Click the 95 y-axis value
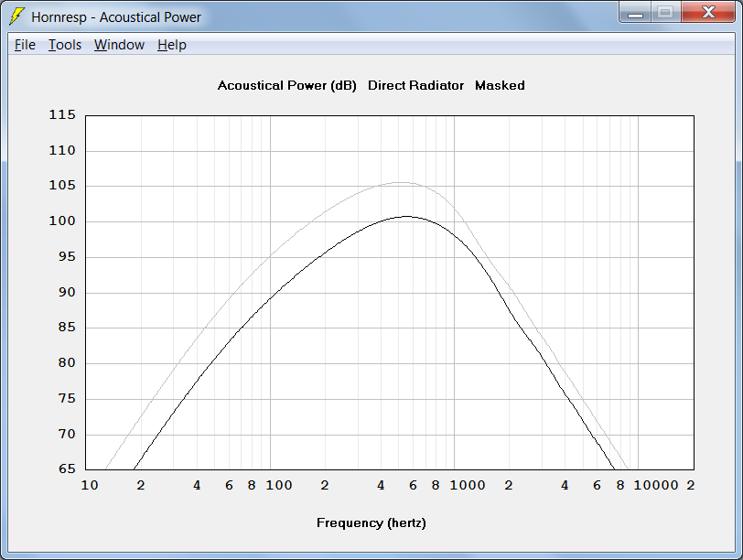743x560 pixels. (x=66, y=256)
